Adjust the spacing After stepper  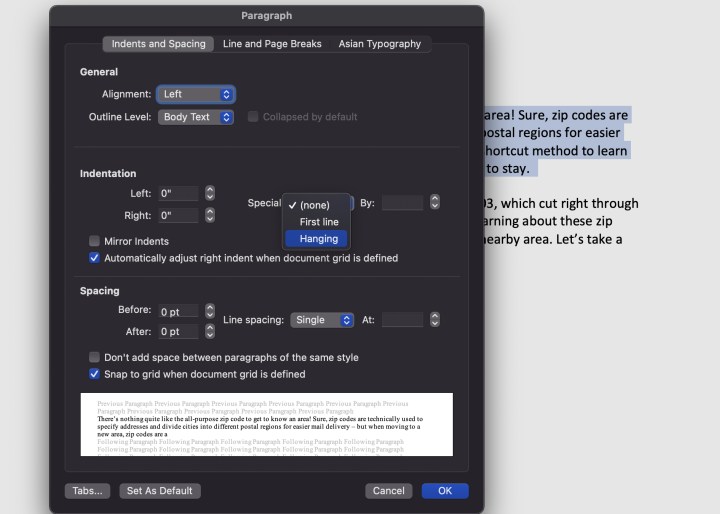210,331
